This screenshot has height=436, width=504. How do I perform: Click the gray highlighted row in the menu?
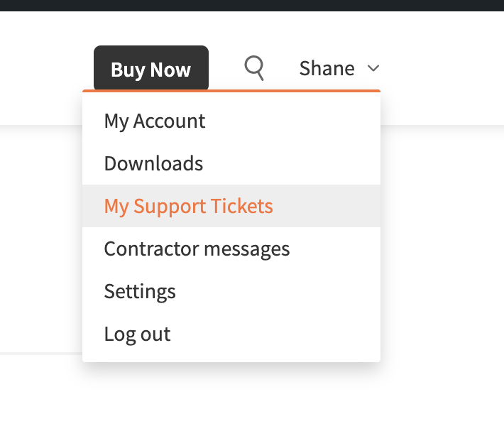(x=231, y=206)
